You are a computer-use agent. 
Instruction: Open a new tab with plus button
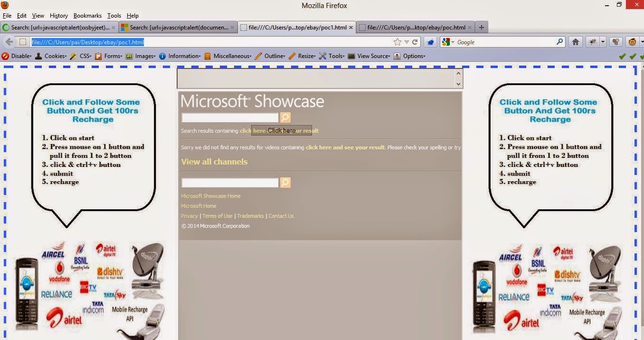[482, 28]
